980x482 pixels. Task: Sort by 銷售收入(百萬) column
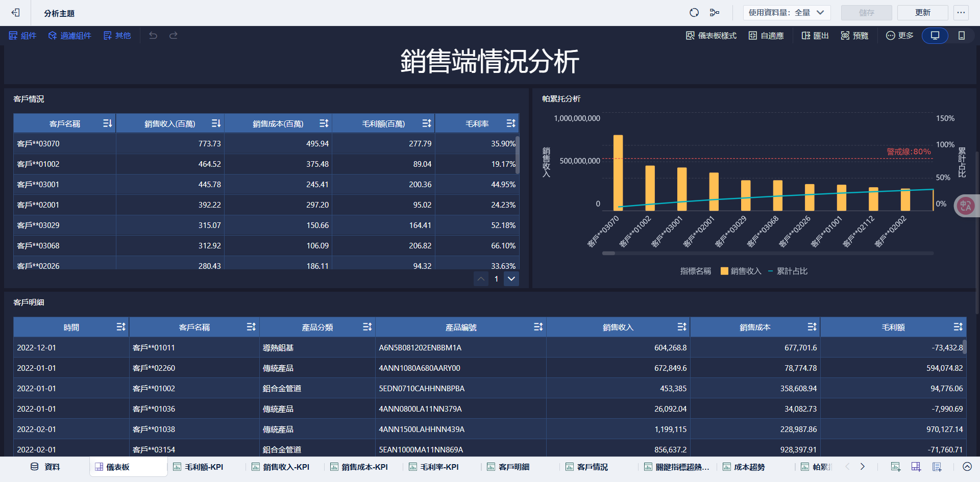pos(216,123)
